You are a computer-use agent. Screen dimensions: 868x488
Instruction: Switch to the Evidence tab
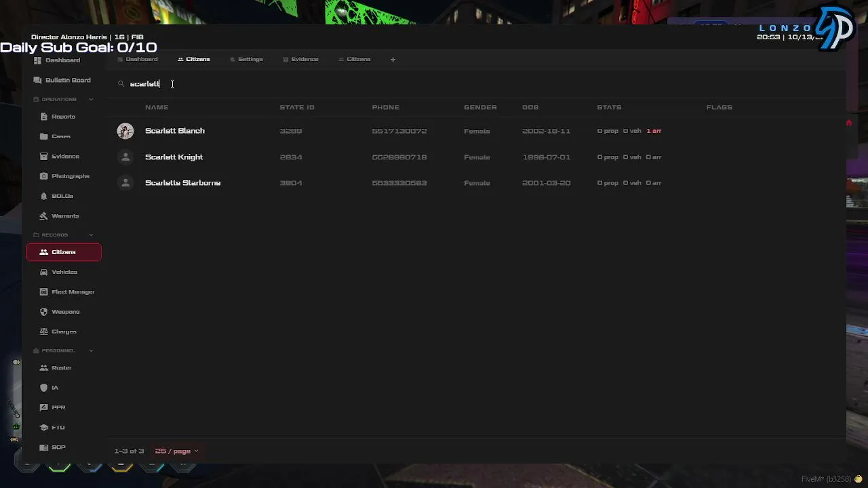pos(300,60)
